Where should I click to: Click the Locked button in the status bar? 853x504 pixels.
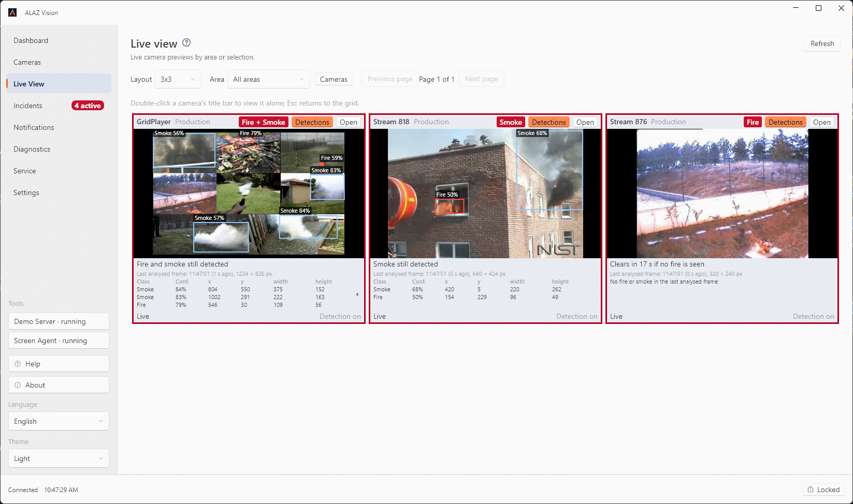(x=823, y=490)
